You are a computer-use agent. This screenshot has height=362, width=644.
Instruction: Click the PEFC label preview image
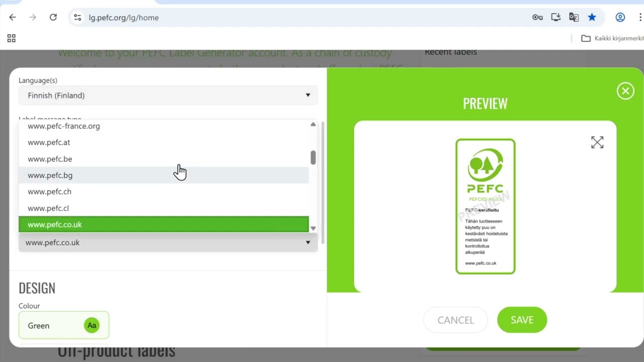[x=485, y=207]
